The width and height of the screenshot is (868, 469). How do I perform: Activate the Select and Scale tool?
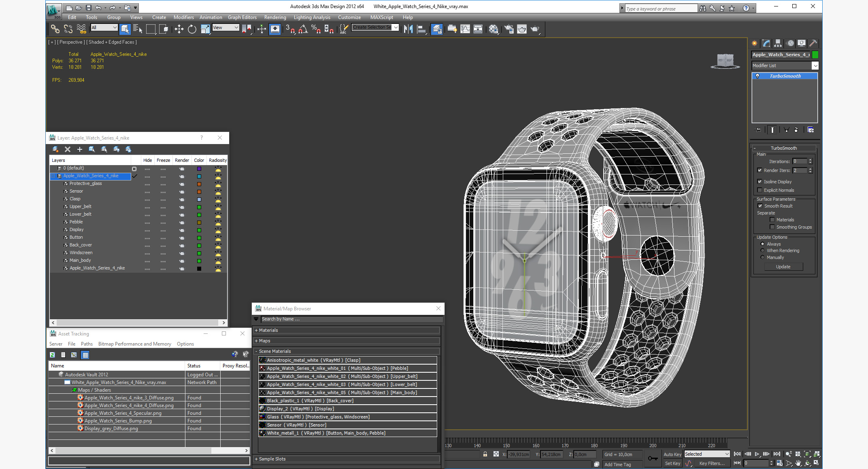tap(205, 29)
